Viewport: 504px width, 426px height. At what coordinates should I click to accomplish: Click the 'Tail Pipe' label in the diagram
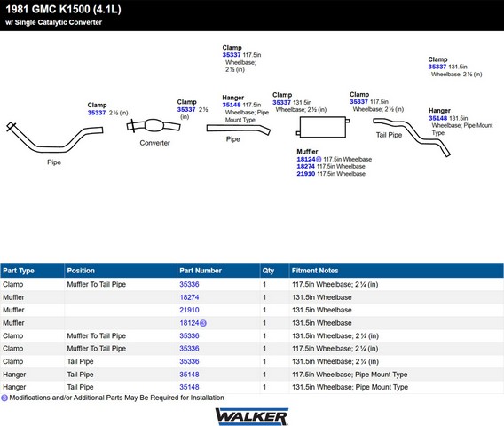point(389,135)
